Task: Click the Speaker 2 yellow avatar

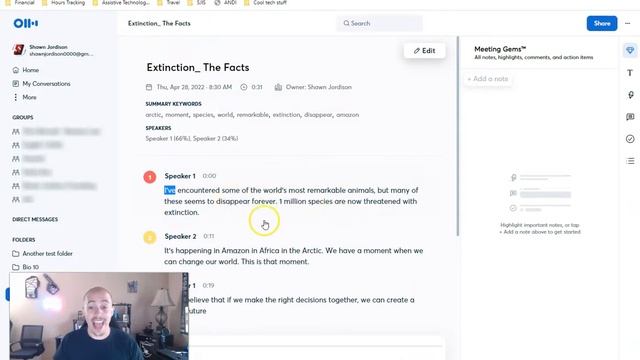Action: pos(150,237)
